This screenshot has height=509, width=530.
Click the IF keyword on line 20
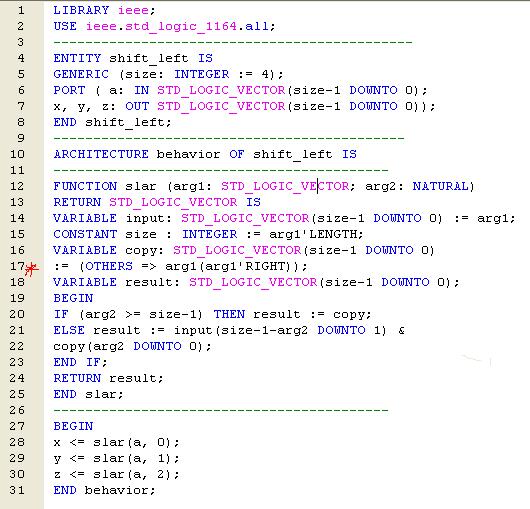(x=61, y=314)
